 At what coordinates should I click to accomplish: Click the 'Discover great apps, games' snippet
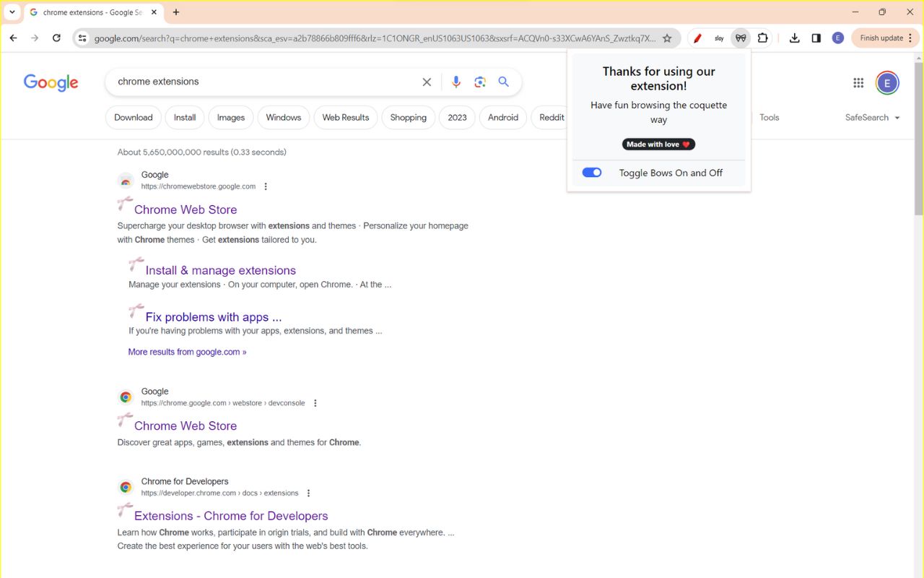coord(239,443)
